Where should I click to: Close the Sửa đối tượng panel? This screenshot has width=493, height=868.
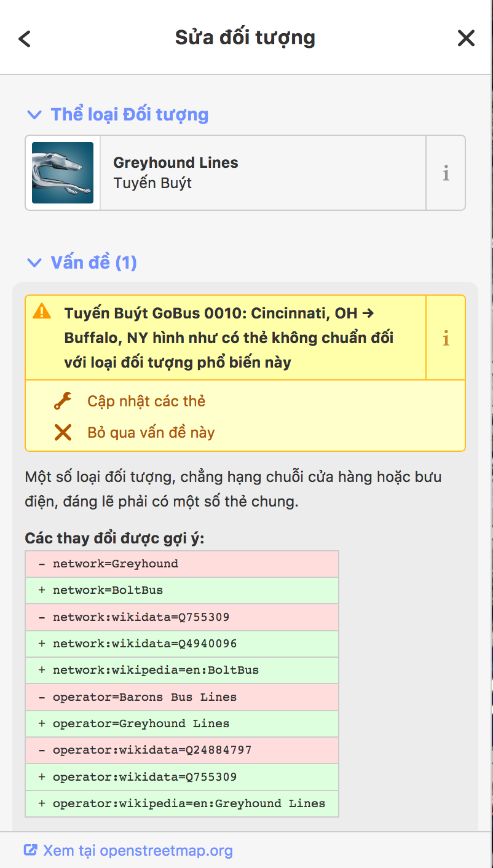(467, 38)
